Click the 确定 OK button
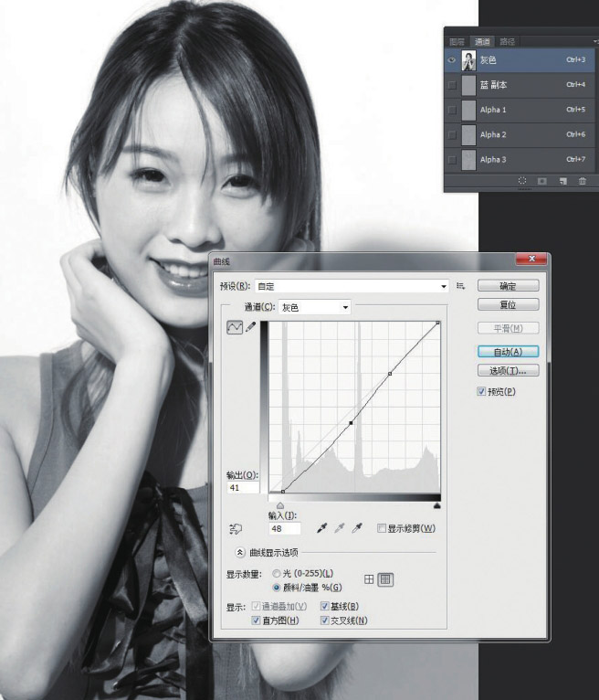 (508, 286)
